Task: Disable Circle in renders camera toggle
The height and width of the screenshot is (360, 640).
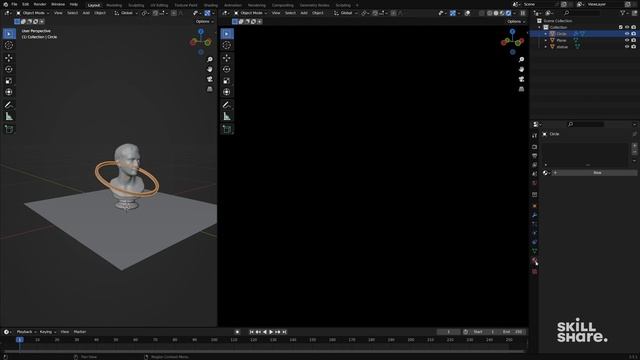Action: [x=633, y=34]
